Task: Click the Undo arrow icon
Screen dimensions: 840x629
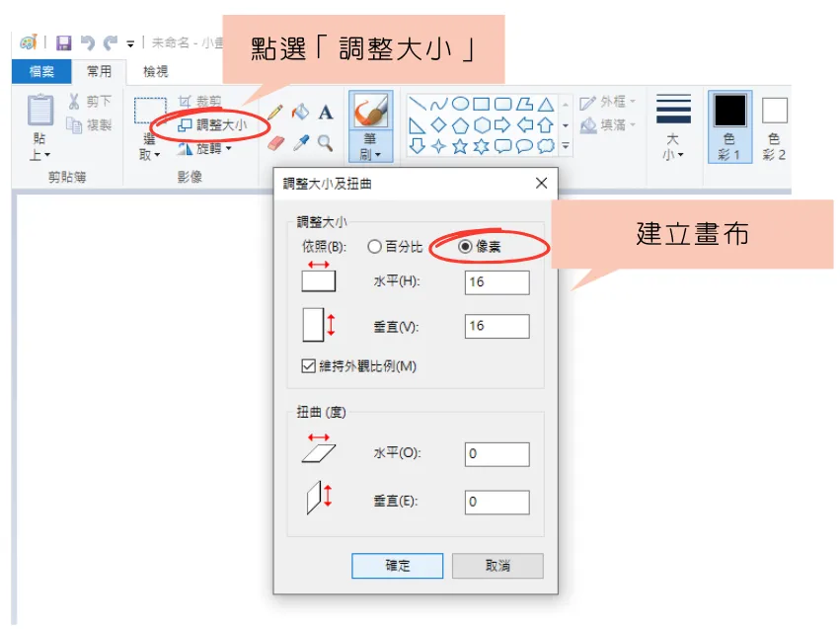Action: click(x=87, y=42)
